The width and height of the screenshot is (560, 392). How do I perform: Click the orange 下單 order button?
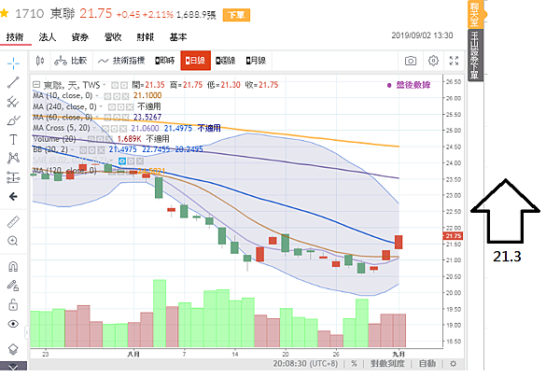click(236, 15)
